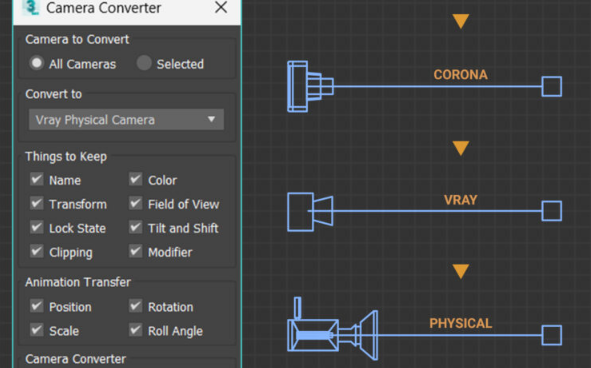591x368 pixels.
Task: Click the VRAY label in viewport
Action: point(461,199)
